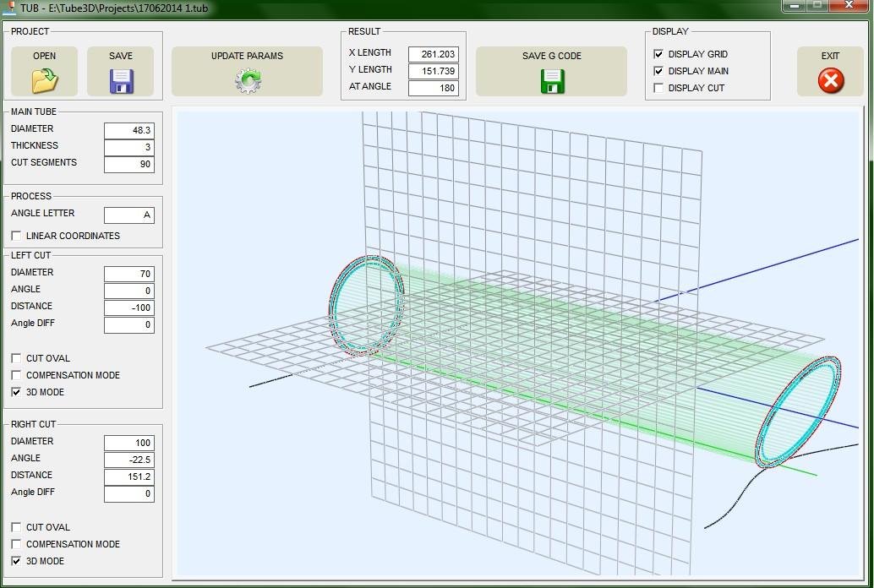Disable the Display Grid checkbox
Viewport: 874px width, 588px height.
pyautogui.click(x=658, y=53)
